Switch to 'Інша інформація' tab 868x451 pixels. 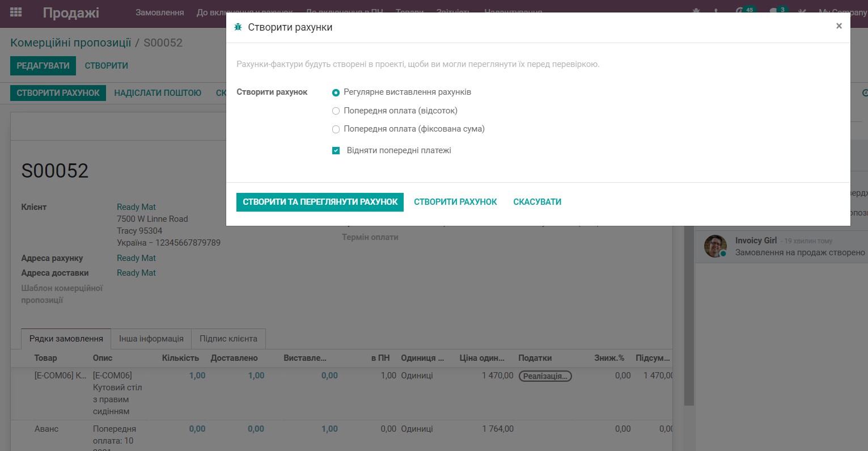point(151,338)
